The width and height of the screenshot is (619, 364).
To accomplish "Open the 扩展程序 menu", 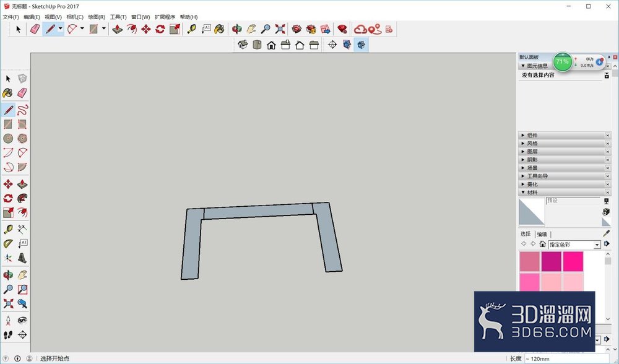I will click(x=165, y=17).
